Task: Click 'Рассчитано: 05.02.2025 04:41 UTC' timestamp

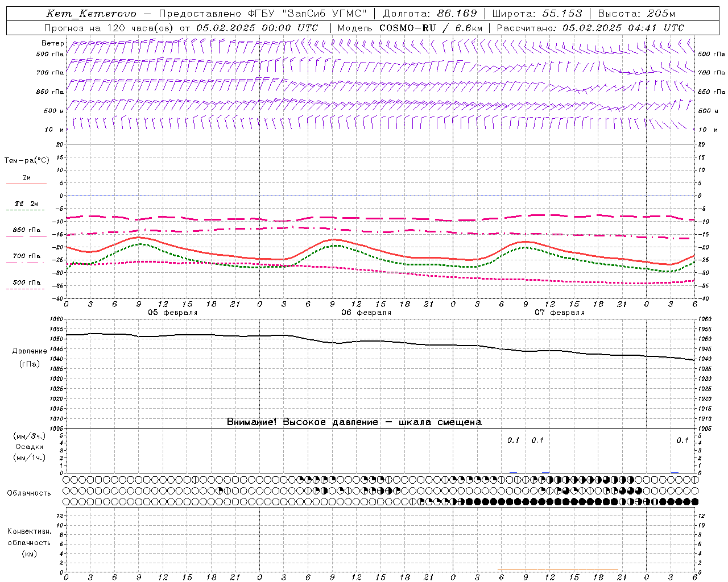Action: tap(590, 28)
